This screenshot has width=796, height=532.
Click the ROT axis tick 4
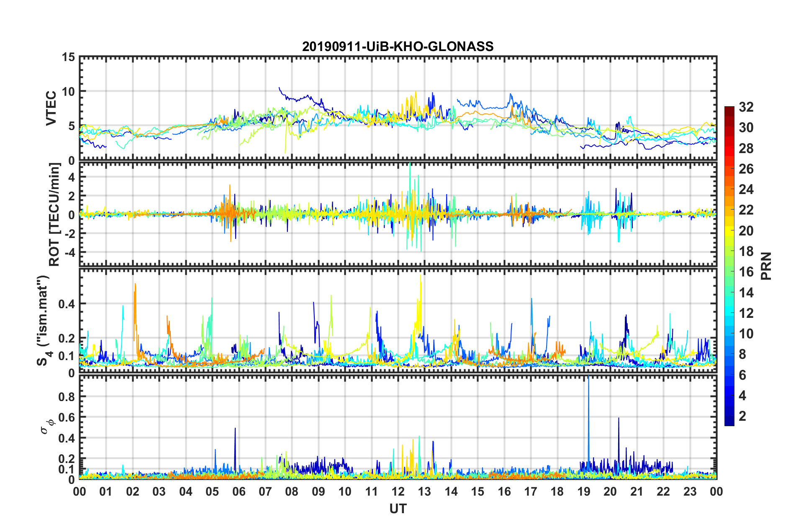[72, 177]
